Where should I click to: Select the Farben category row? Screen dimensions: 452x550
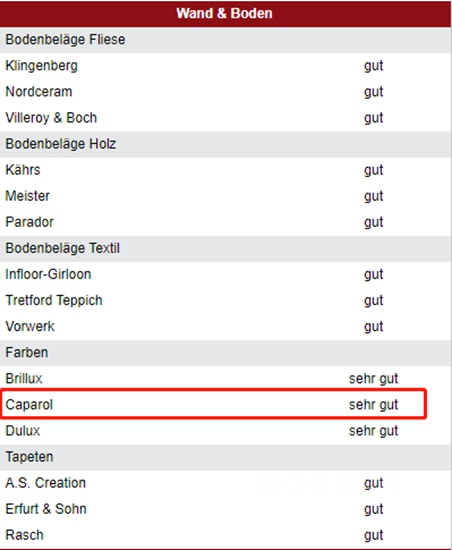click(x=225, y=353)
